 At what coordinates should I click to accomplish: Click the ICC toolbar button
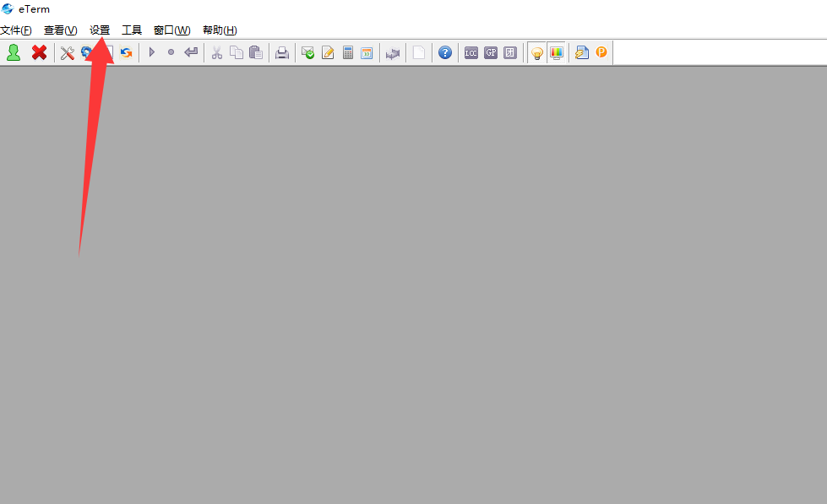click(471, 53)
